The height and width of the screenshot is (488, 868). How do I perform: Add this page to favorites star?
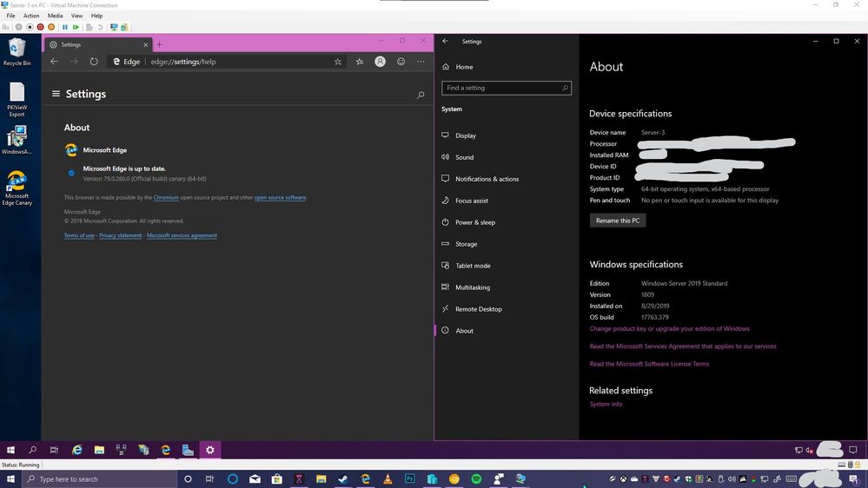(x=338, y=62)
